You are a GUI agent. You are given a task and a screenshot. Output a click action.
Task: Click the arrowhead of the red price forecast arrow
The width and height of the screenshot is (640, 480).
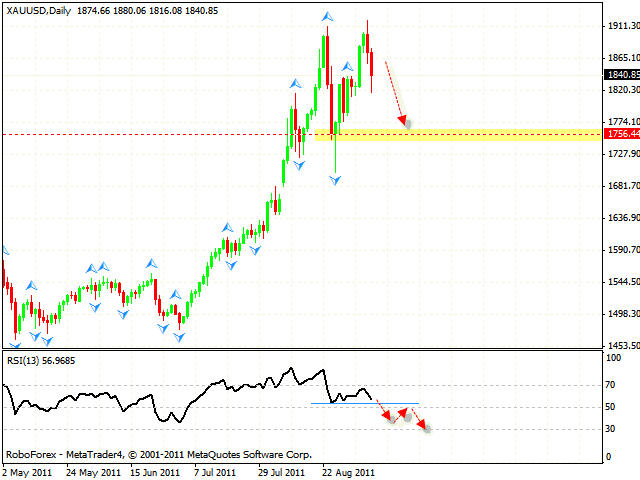[x=405, y=123]
